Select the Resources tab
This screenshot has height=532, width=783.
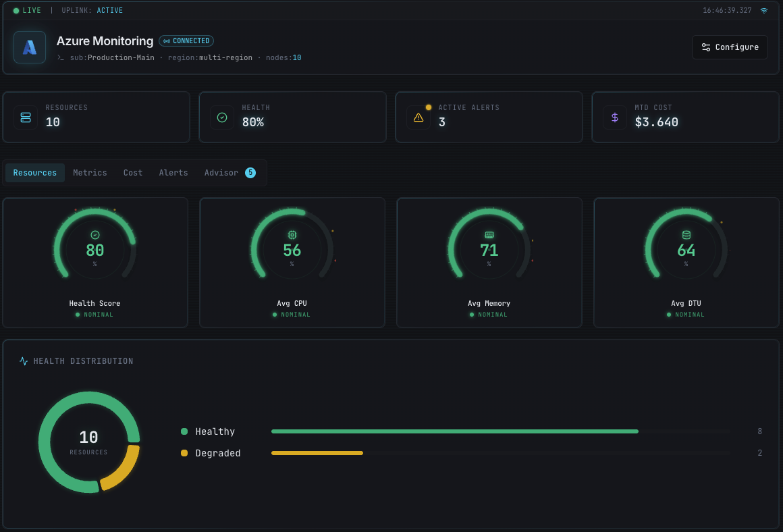35,173
